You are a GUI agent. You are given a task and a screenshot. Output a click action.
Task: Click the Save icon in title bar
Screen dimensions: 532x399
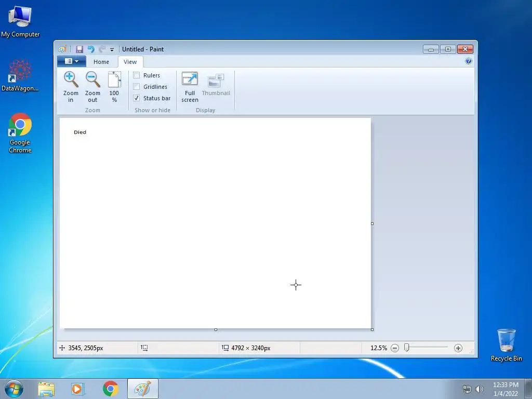coord(79,49)
